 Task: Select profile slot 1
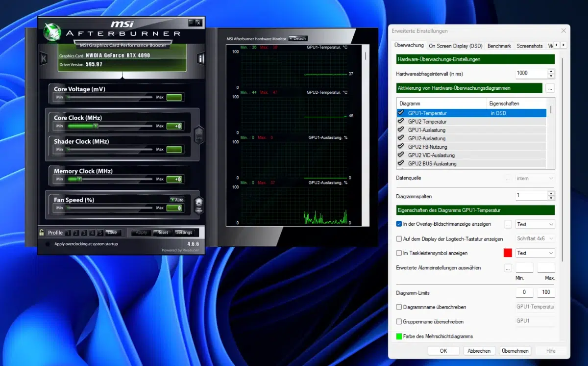tap(68, 233)
